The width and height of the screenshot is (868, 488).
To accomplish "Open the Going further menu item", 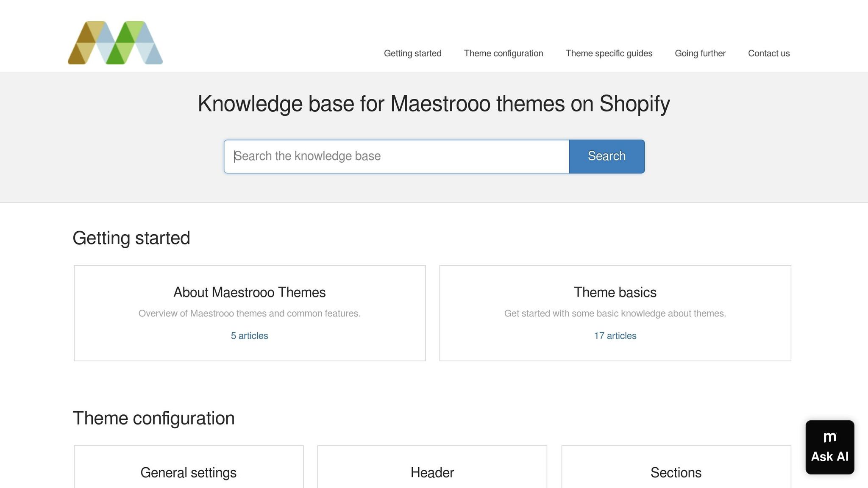I will pos(700,53).
